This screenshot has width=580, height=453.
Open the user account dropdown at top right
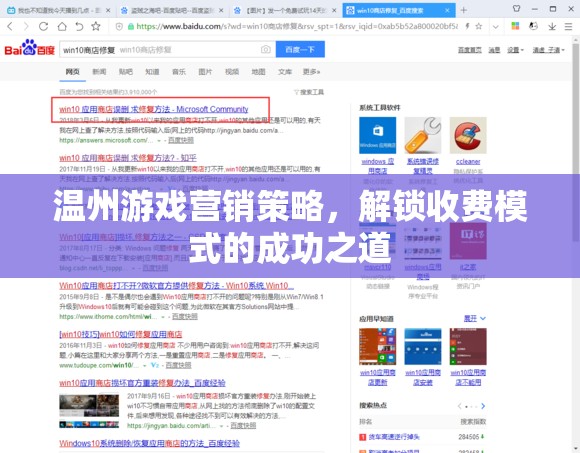[x=549, y=50]
